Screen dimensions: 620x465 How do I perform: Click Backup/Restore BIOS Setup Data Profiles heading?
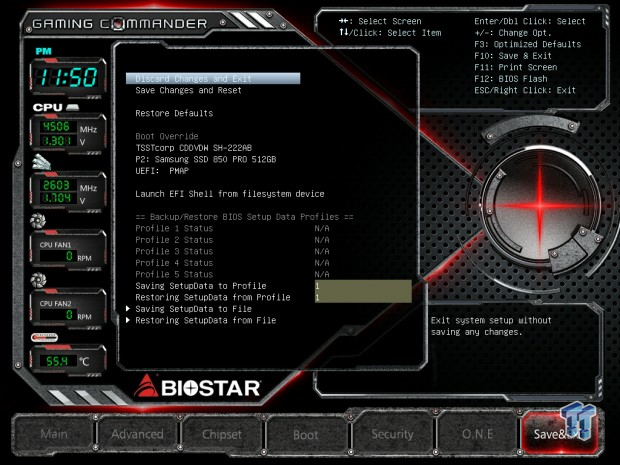click(244, 217)
